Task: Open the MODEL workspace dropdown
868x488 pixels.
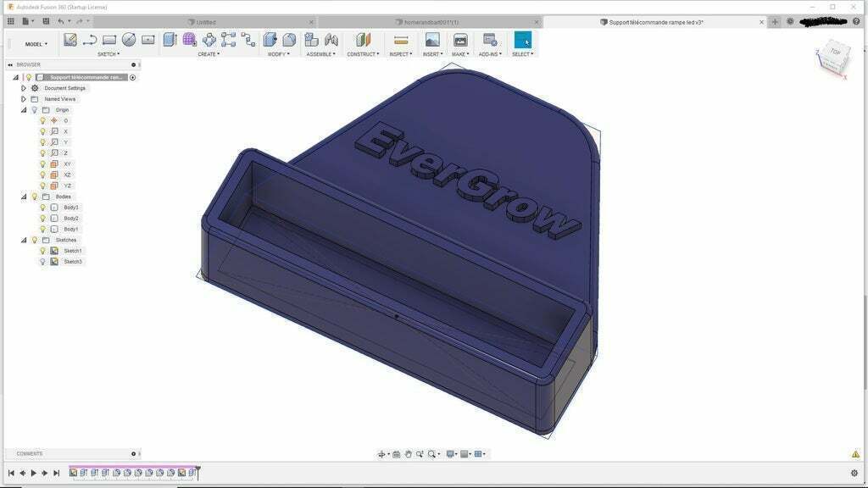Action: (36, 44)
